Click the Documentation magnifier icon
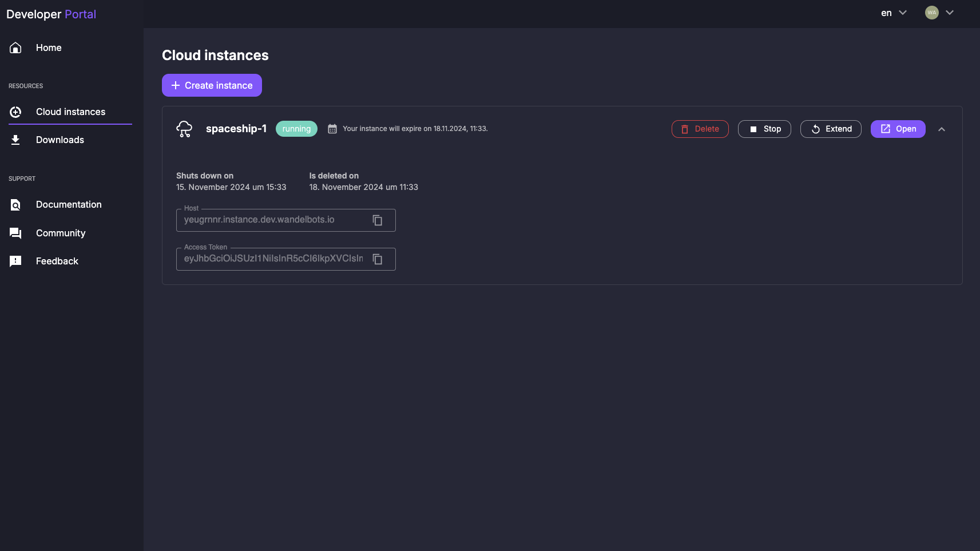The height and width of the screenshot is (551, 980). pyautogui.click(x=15, y=204)
